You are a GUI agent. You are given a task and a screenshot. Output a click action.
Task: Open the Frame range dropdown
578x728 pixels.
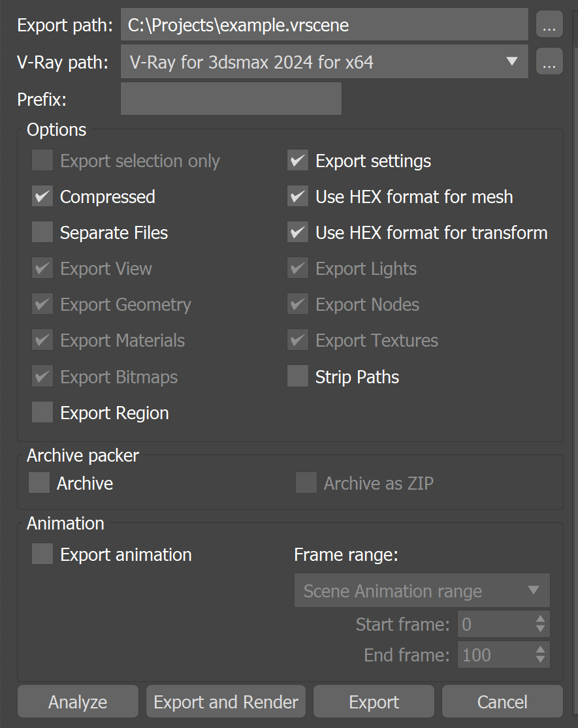coord(421,590)
